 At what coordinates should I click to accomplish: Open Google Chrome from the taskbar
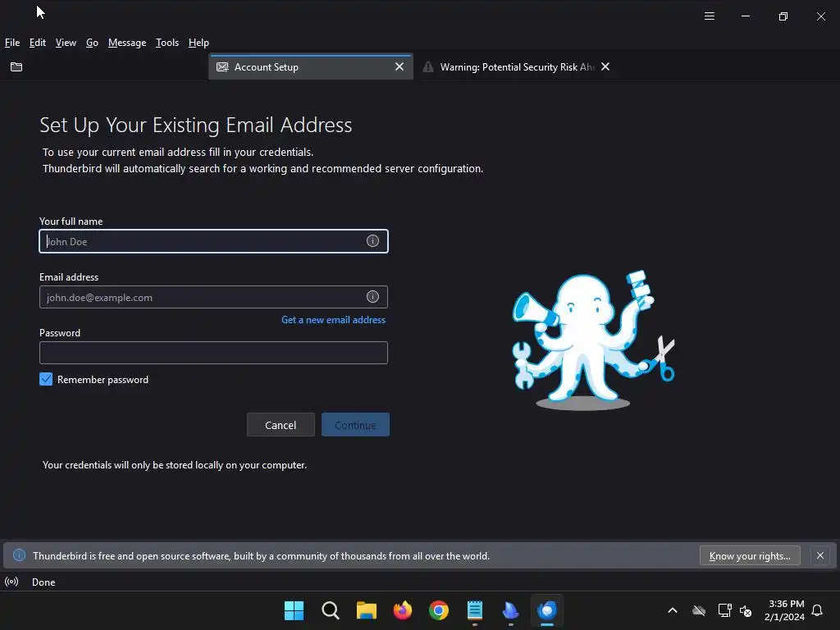coord(438,610)
